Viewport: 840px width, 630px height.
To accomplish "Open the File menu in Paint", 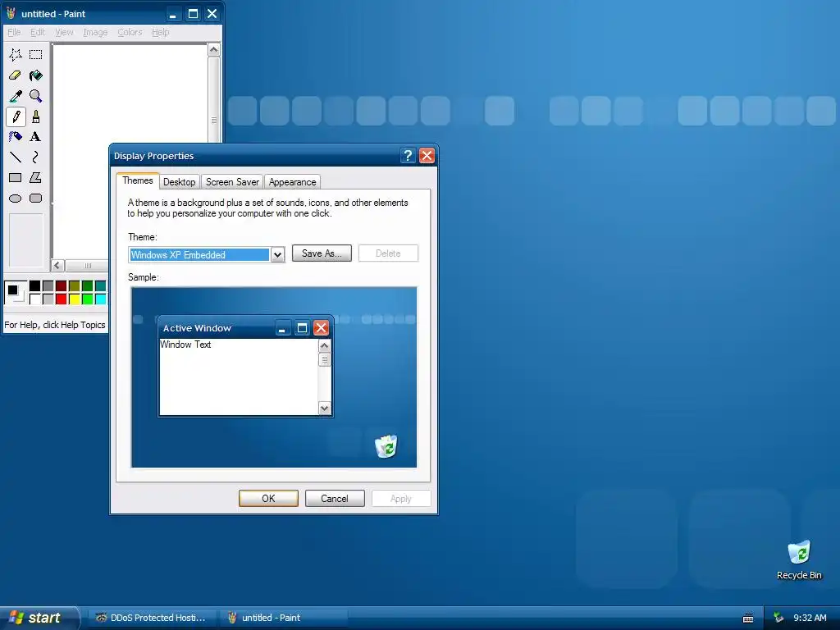I will (x=14, y=32).
